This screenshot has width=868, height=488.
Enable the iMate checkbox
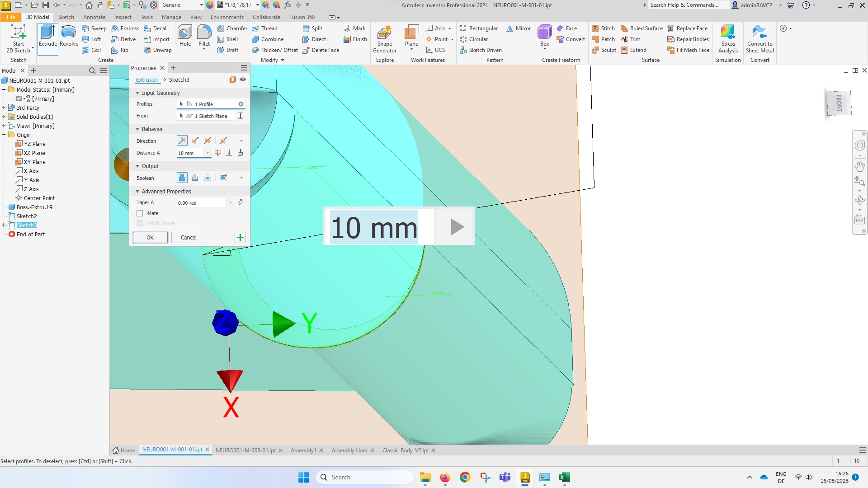coord(141,213)
